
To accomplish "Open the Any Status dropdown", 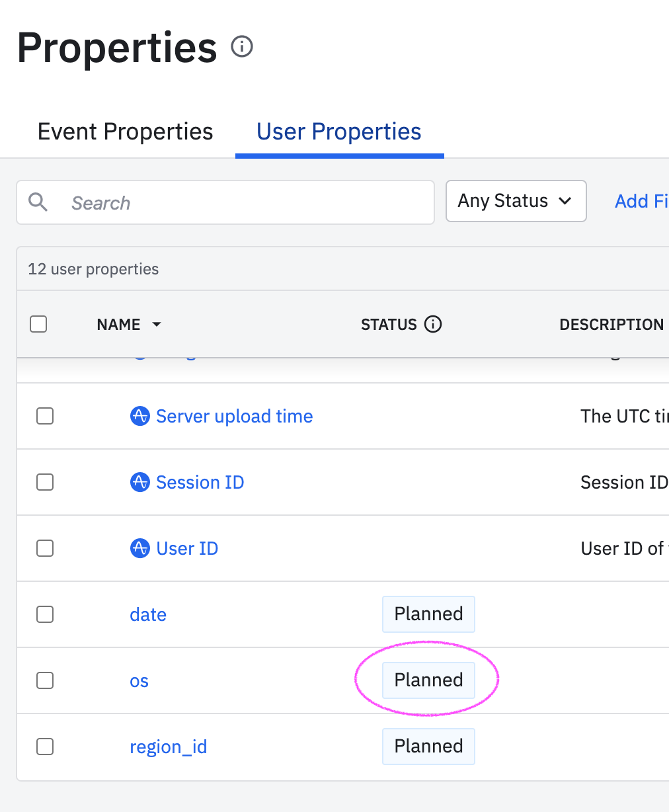I will coord(516,201).
